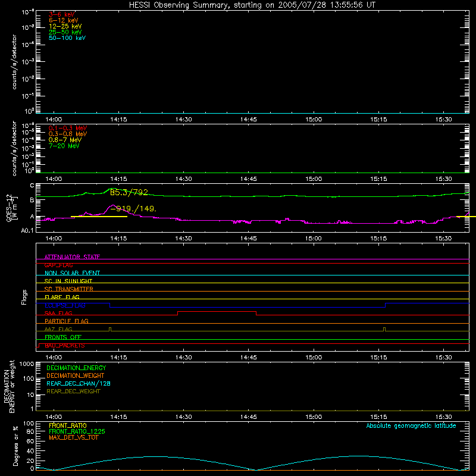Viewport: 476px width, 476px height.
Task: Select the AAZ_FLAG label
Action: pos(58,329)
